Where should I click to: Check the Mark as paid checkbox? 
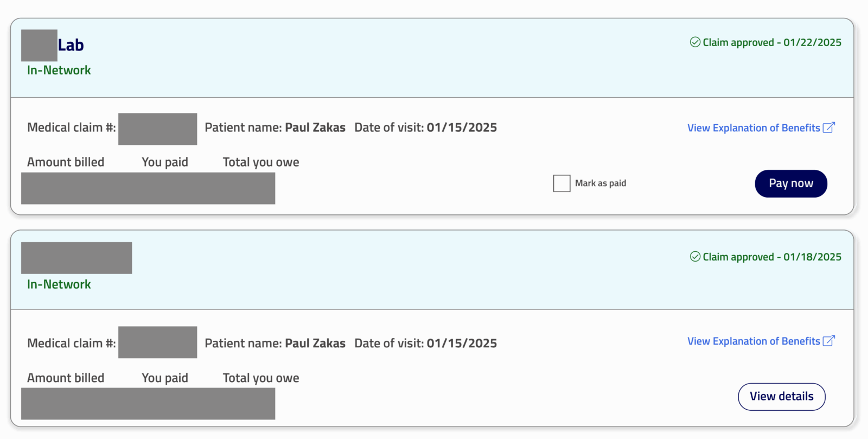click(x=561, y=183)
